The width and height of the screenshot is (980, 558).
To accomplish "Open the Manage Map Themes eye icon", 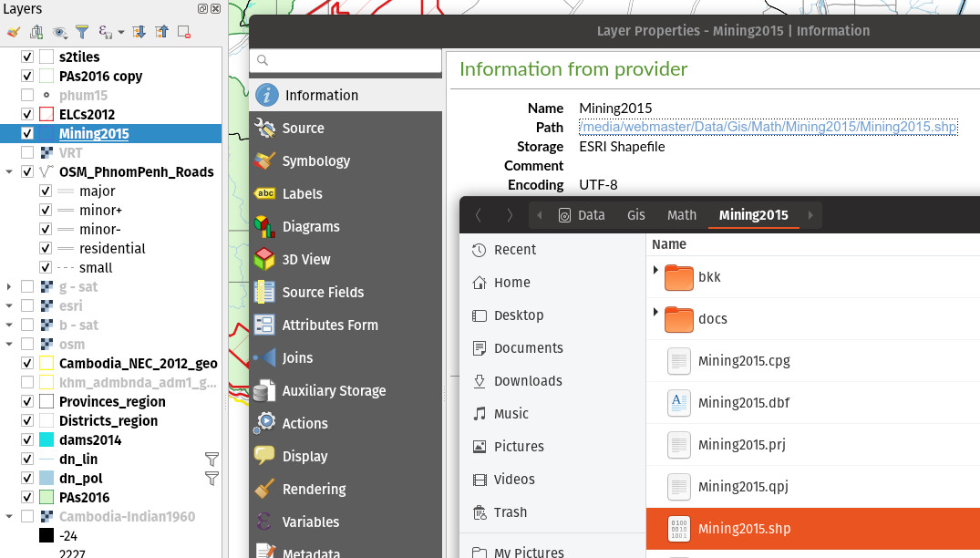I will 60,32.
